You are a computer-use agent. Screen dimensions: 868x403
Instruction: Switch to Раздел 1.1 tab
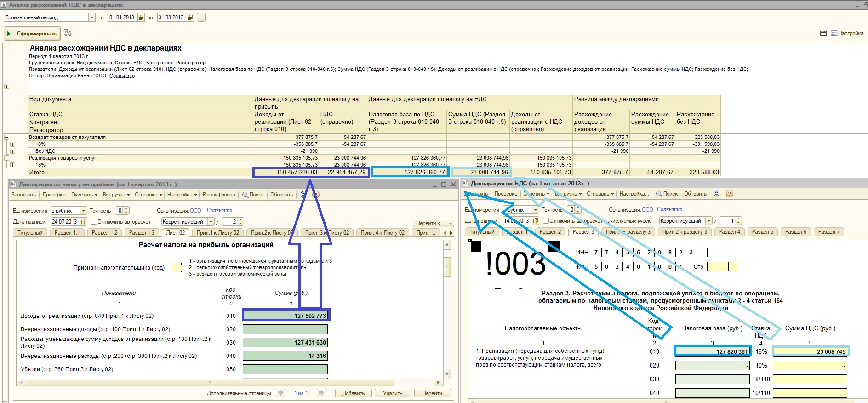[x=67, y=233]
